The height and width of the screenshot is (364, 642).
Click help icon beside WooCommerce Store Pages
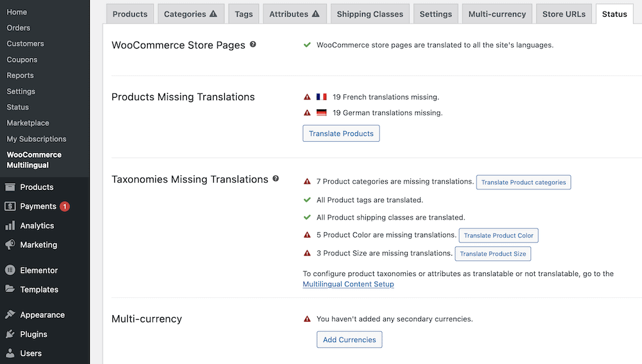[x=253, y=44]
